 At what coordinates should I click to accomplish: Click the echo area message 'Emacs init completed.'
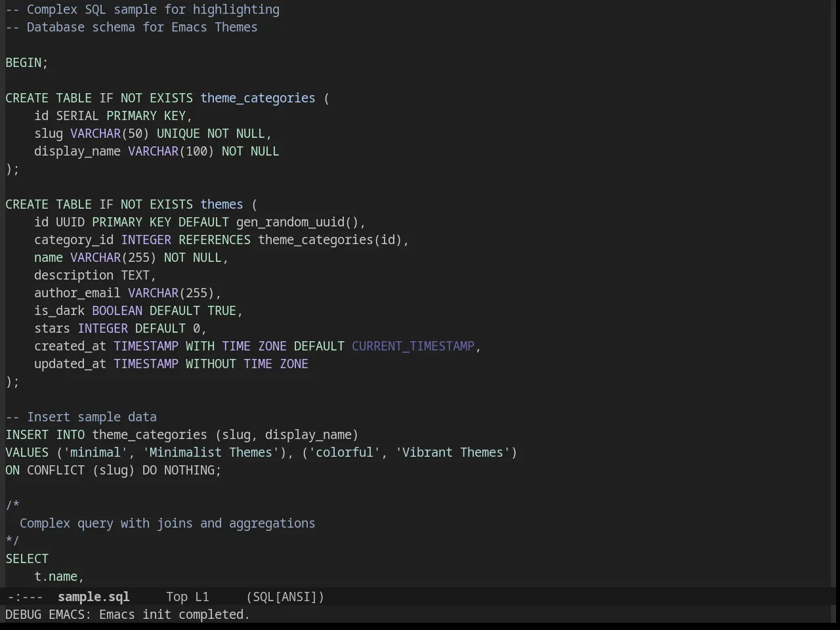click(x=175, y=614)
